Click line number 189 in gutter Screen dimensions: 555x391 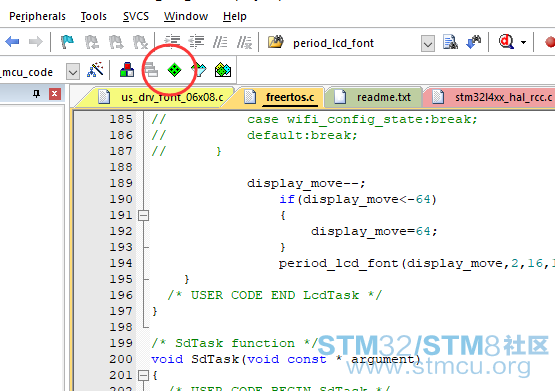(x=121, y=183)
